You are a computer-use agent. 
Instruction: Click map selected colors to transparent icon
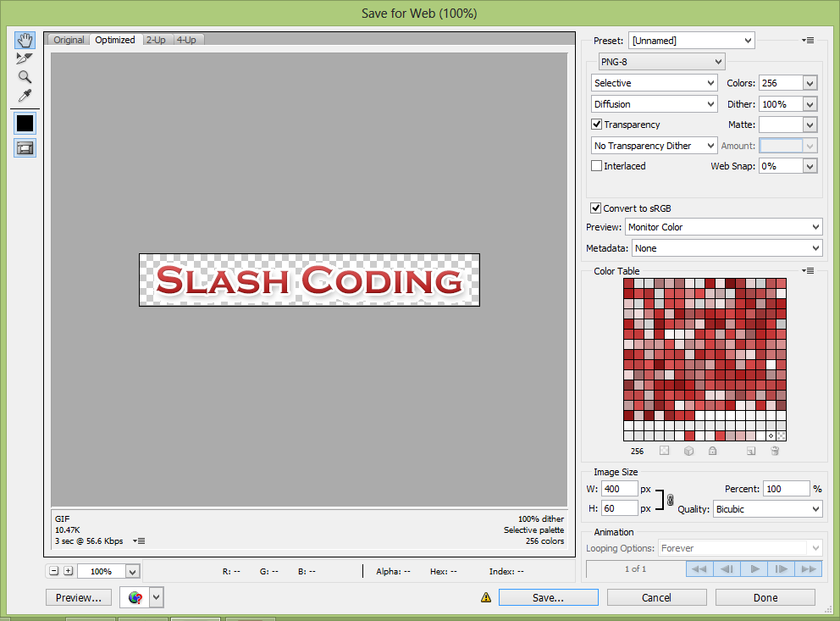(664, 451)
